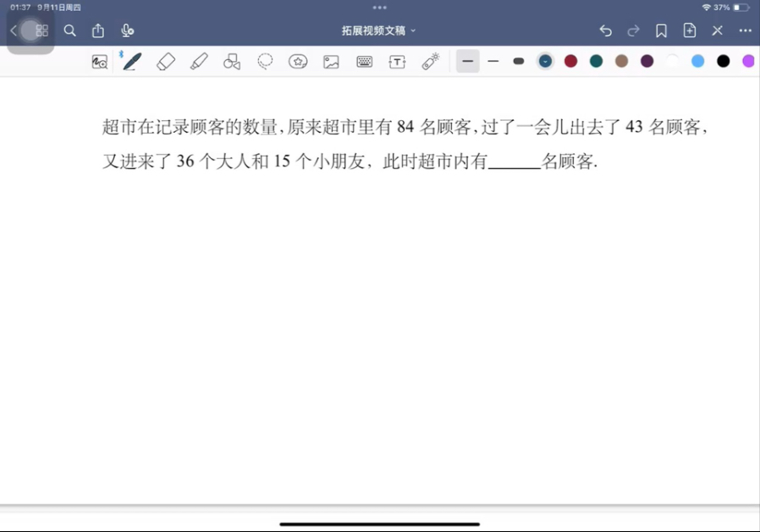Tap the 01:37 clock
This screenshot has width=760, height=532.
[20, 8]
